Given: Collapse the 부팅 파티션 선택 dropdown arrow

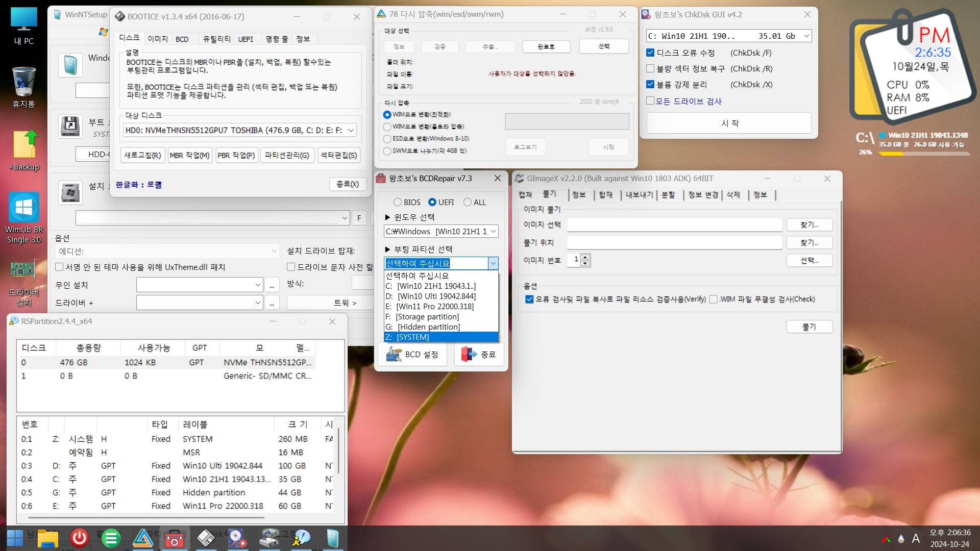Looking at the screenshot, I should point(493,263).
